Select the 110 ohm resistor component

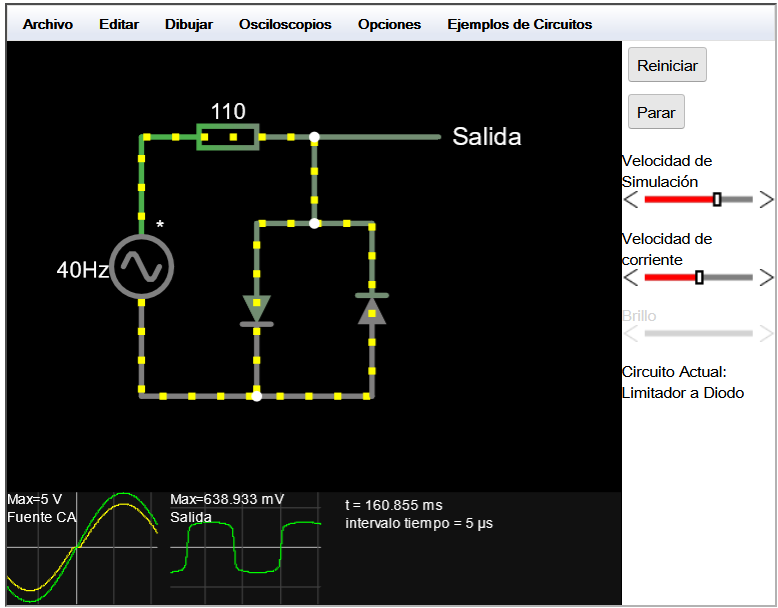(228, 136)
